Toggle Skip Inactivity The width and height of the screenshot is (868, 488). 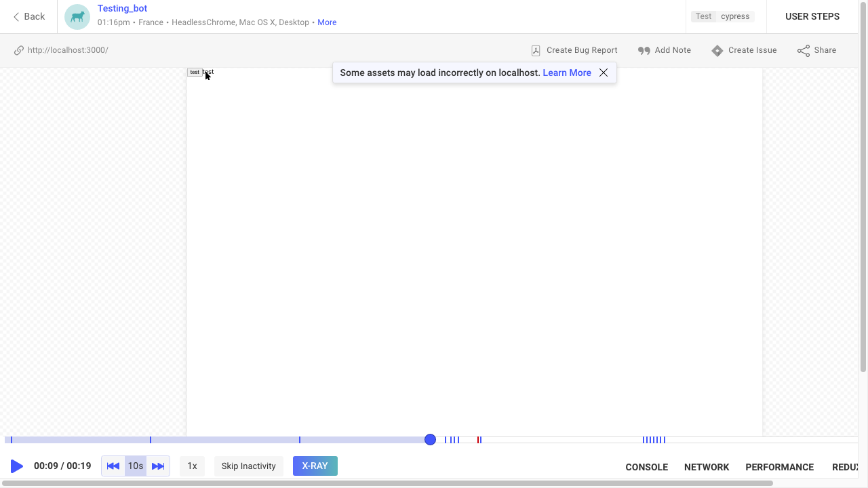tap(248, 466)
